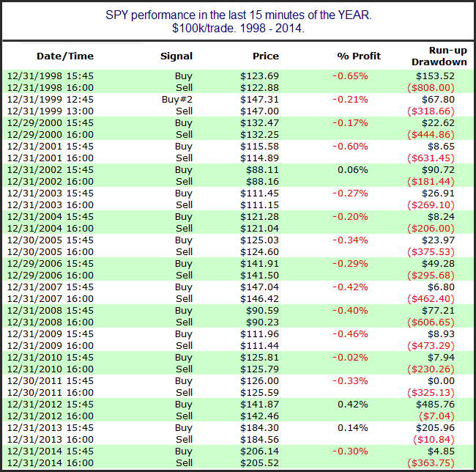Click the -0.20% profit value

pos(350,217)
